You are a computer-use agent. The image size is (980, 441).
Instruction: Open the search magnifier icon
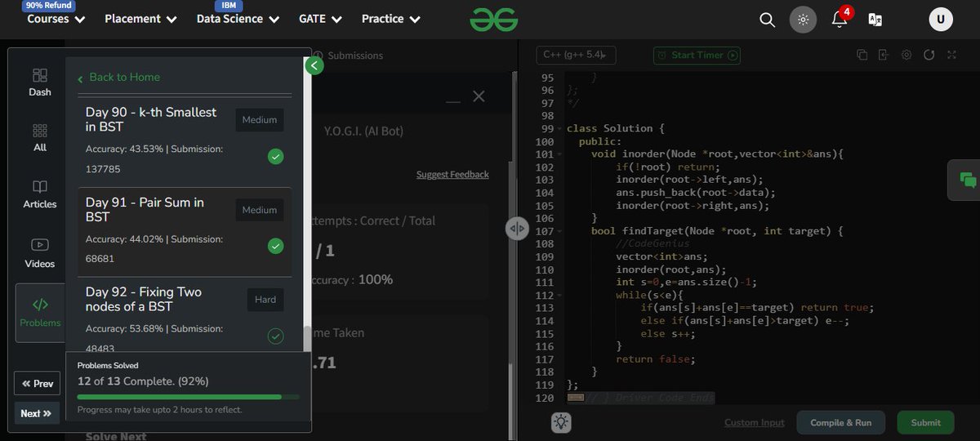point(767,20)
